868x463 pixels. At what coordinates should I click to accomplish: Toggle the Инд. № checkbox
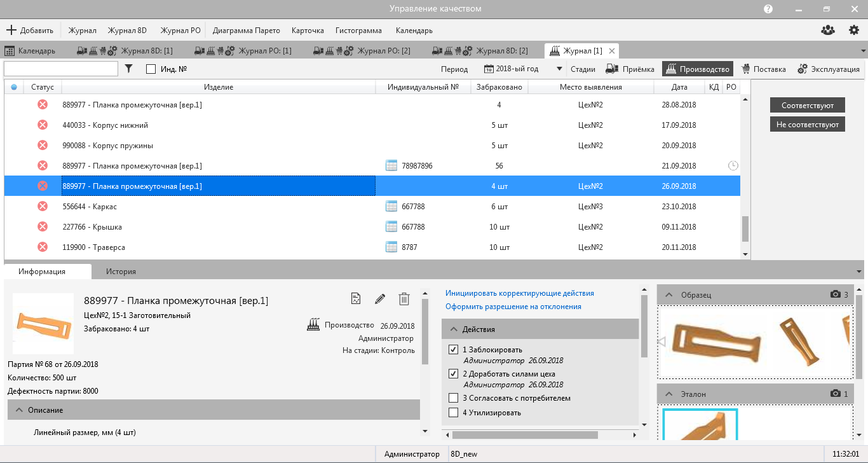[x=151, y=69]
